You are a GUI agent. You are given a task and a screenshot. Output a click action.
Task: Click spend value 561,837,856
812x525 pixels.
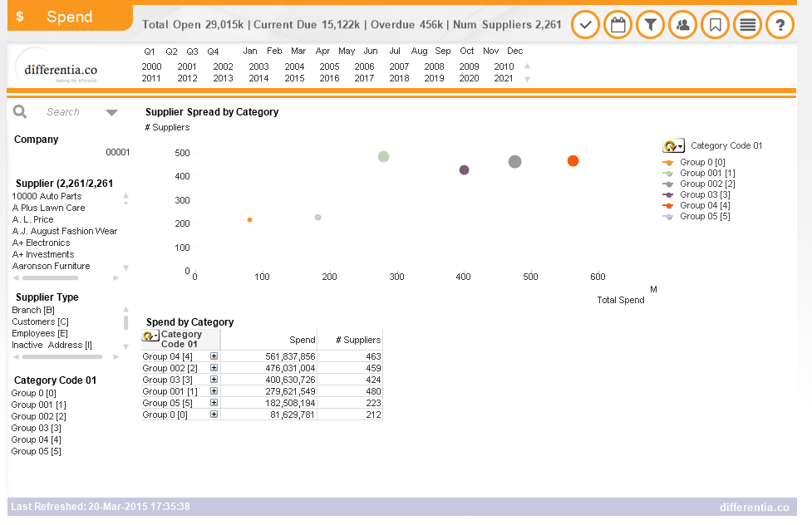(290, 356)
